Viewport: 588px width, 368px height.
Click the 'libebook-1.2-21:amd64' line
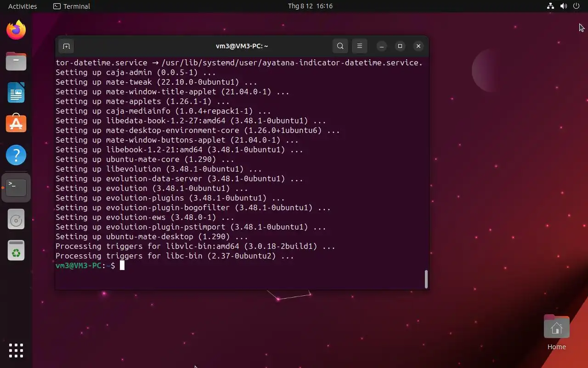pyautogui.click(x=179, y=149)
